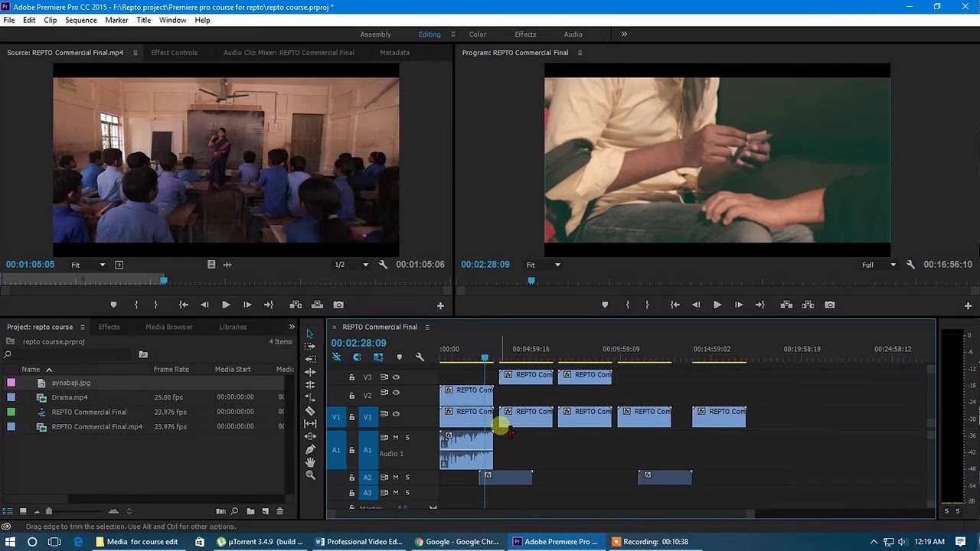Click the trash icon in Project panel
Screen dimensions: 980x551
[x=279, y=511]
